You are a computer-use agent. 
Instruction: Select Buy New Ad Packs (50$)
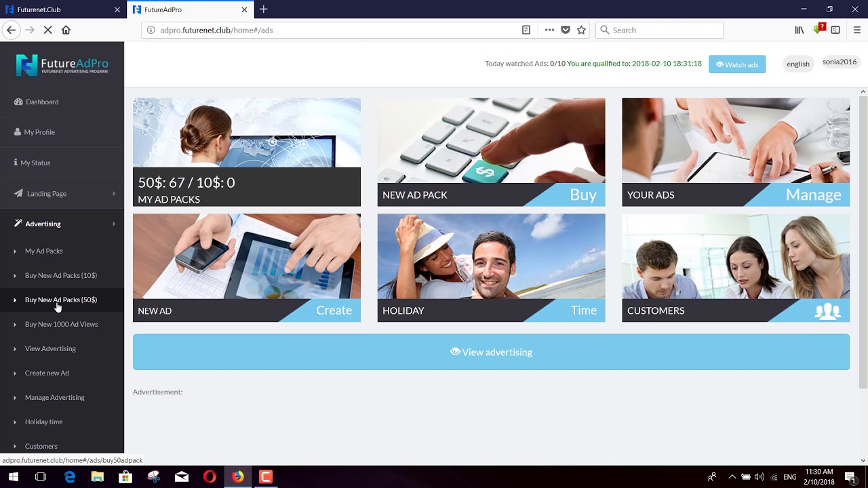[61, 300]
